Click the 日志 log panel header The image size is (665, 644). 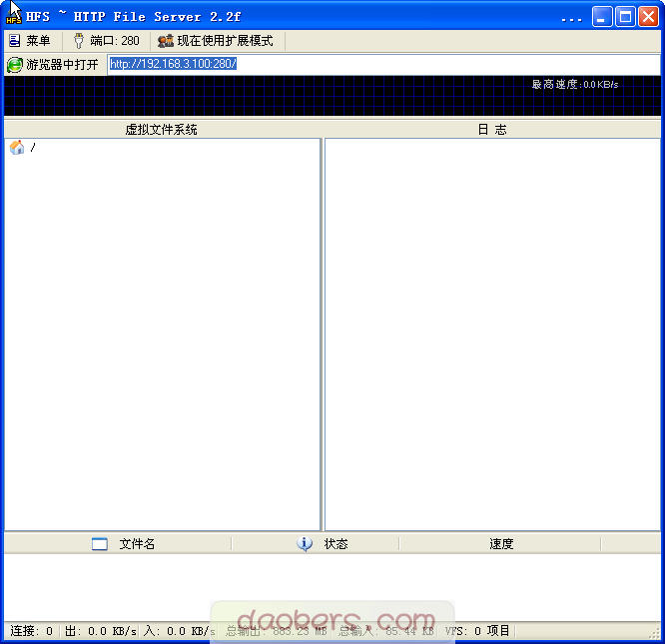492,130
